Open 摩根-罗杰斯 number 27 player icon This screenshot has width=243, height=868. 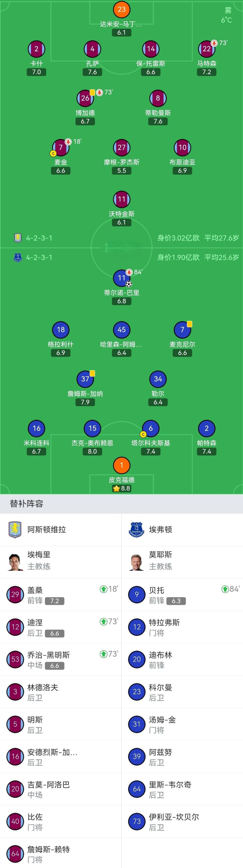click(x=122, y=147)
